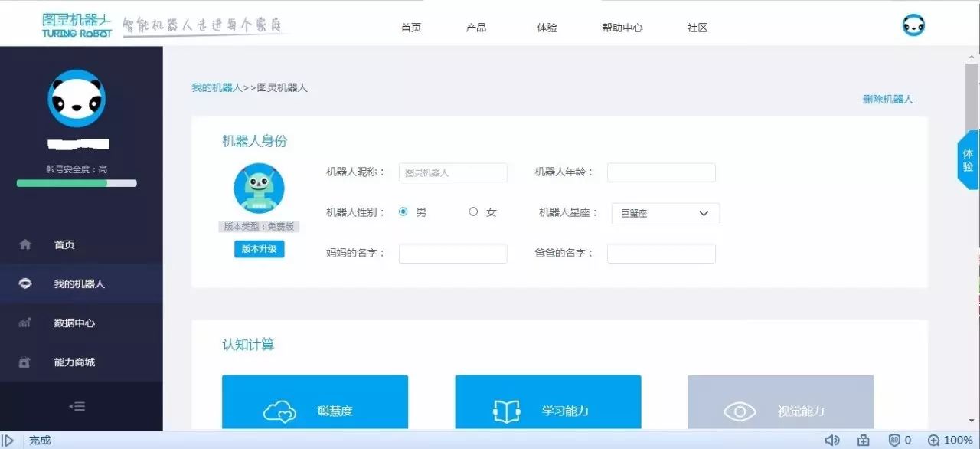This screenshot has height=449, width=980.
Task: Click the home icon beside 首页 in sidebar
Action: click(x=25, y=244)
